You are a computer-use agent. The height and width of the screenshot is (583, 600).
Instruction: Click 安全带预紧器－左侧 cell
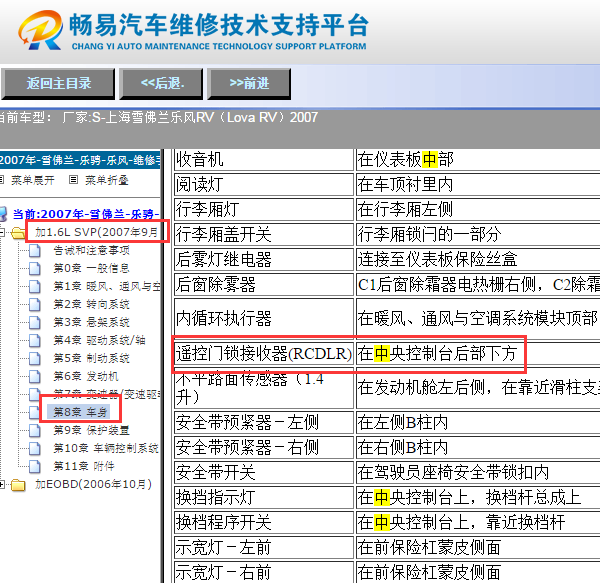pyautogui.click(x=264, y=423)
